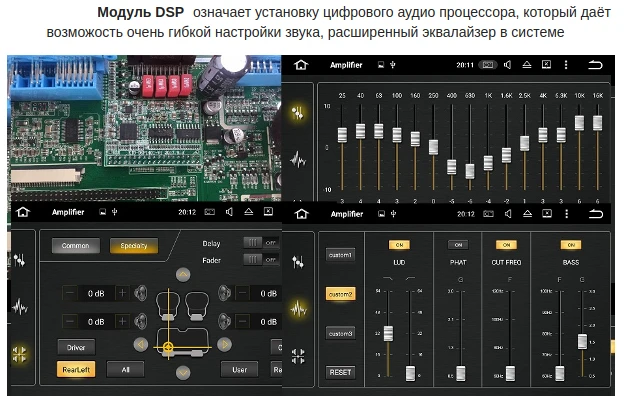Switch to the Common tab
The width and height of the screenshot is (624, 396).
(x=76, y=246)
